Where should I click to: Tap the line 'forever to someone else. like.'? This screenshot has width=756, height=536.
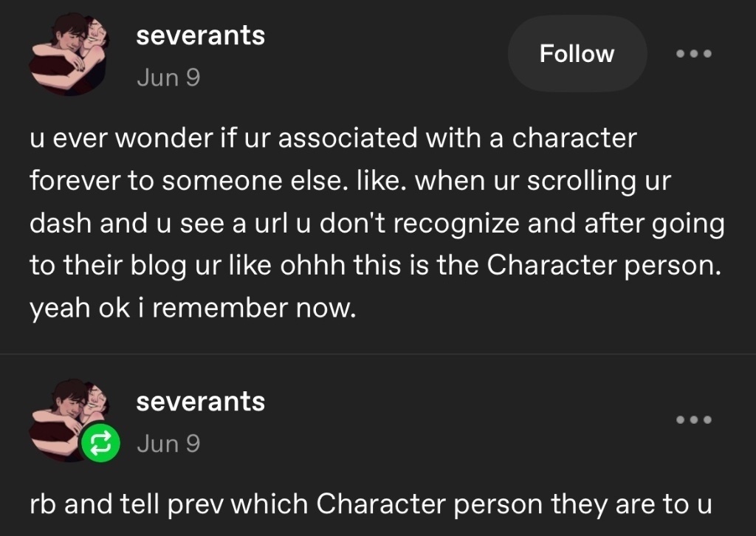pyautogui.click(x=350, y=181)
